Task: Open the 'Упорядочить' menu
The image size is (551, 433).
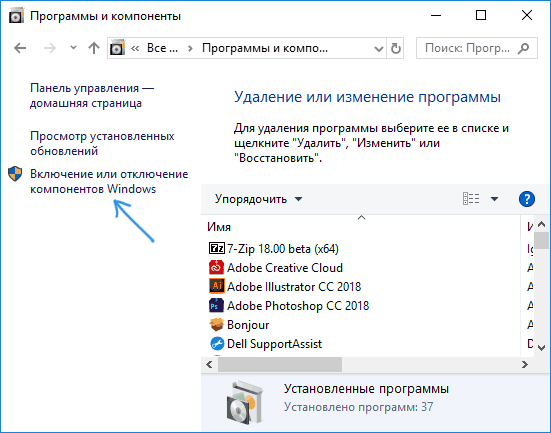Action: 258,199
